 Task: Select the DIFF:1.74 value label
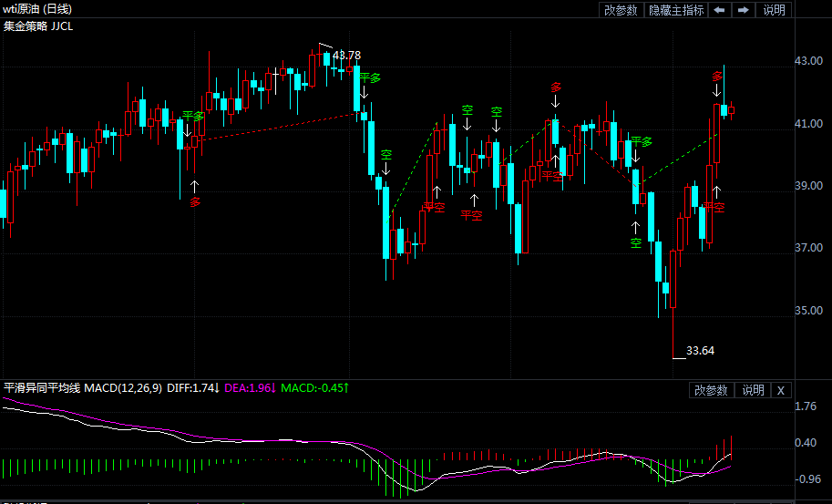click(193, 388)
